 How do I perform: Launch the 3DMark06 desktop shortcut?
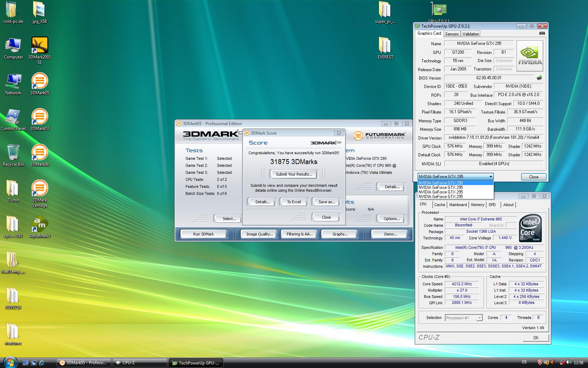(x=40, y=156)
